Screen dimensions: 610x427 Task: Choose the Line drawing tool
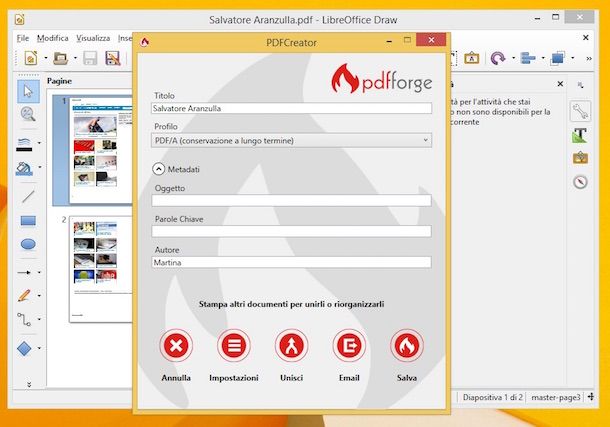tap(28, 196)
